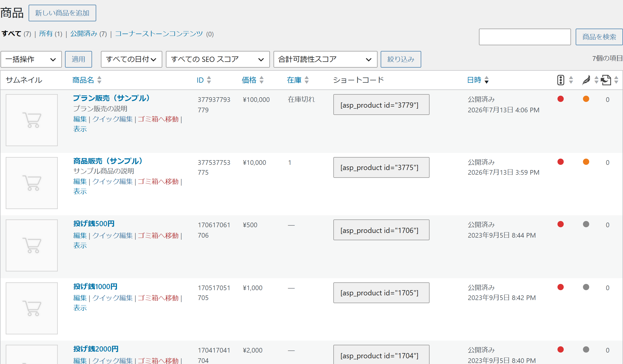The height and width of the screenshot is (364, 623).
Task: Click orange readability dot for 商品販売（サンプル）
Action: click(x=586, y=162)
